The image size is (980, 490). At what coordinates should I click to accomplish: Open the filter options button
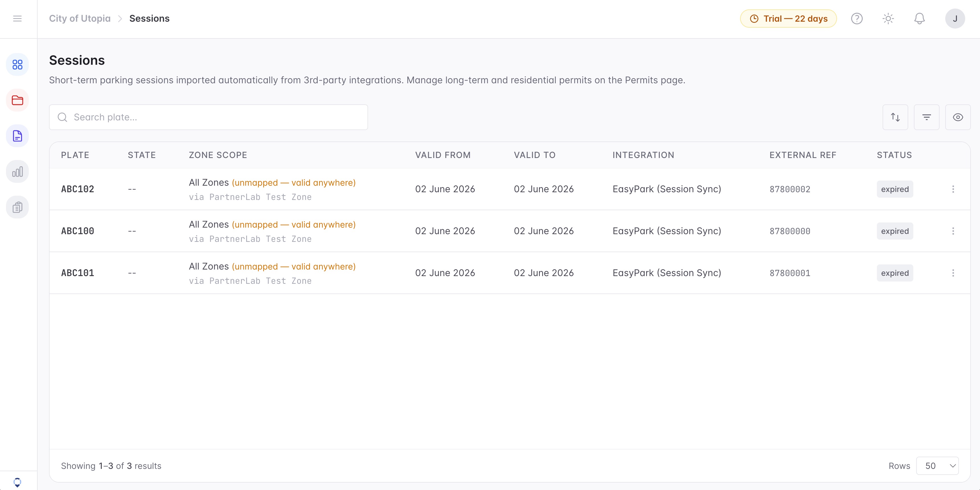coord(927,117)
